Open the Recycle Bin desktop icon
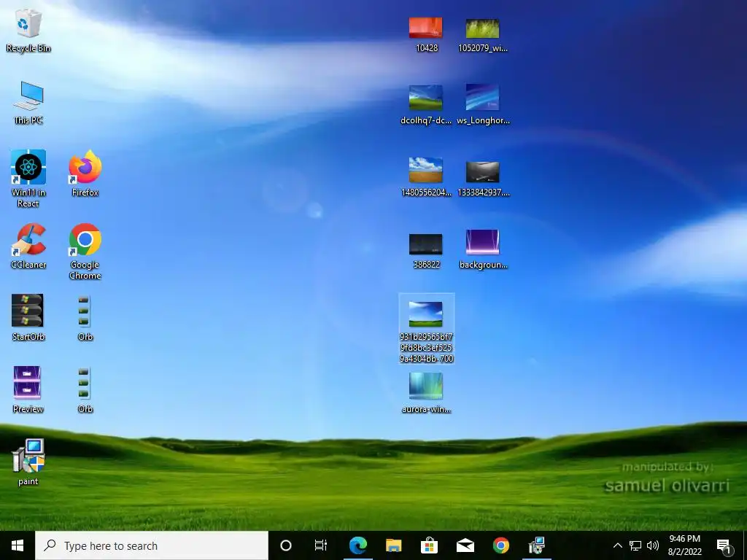This screenshot has height=560, width=747. click(28, 31)
